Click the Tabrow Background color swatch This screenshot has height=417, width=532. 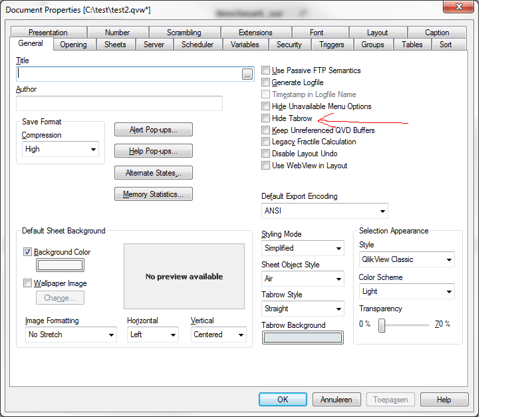pyautogui.click(x=303, y=338)
